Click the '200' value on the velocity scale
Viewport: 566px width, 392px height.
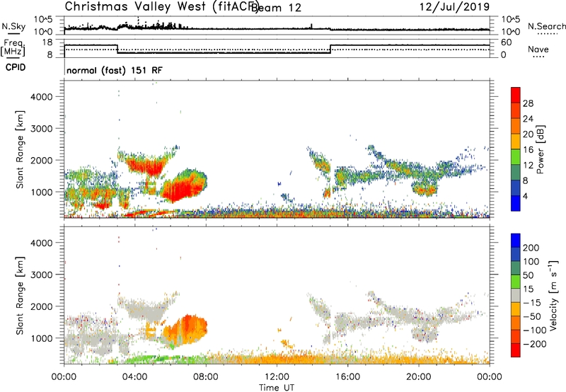(x=531, y=248)
